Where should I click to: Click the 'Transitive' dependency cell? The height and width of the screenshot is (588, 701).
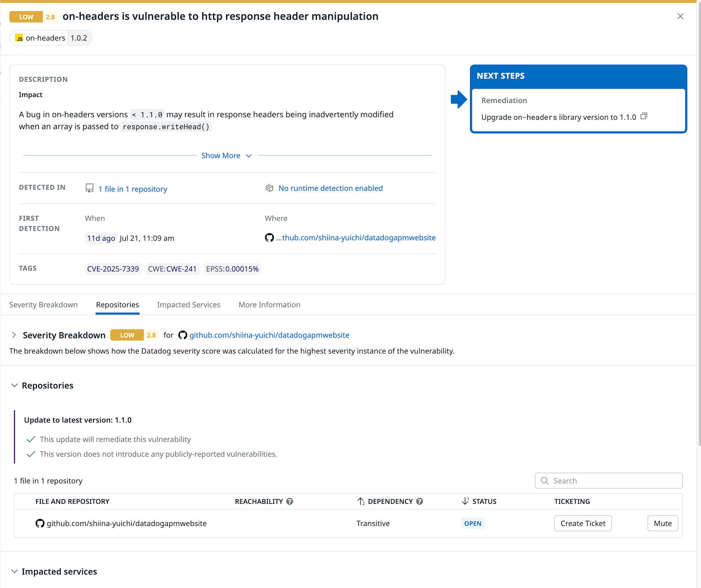tap(373, 523)
